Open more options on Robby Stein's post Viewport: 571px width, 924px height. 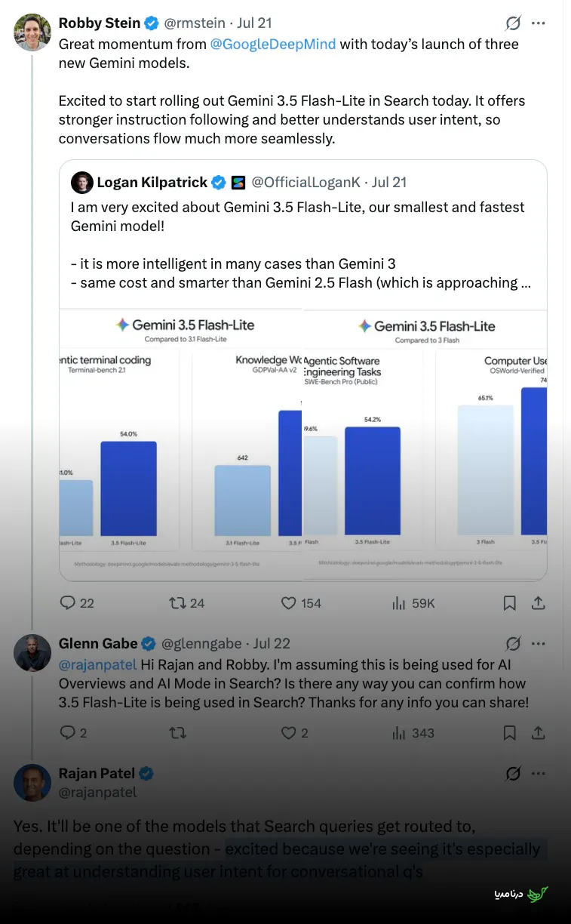tap(538, 23)
